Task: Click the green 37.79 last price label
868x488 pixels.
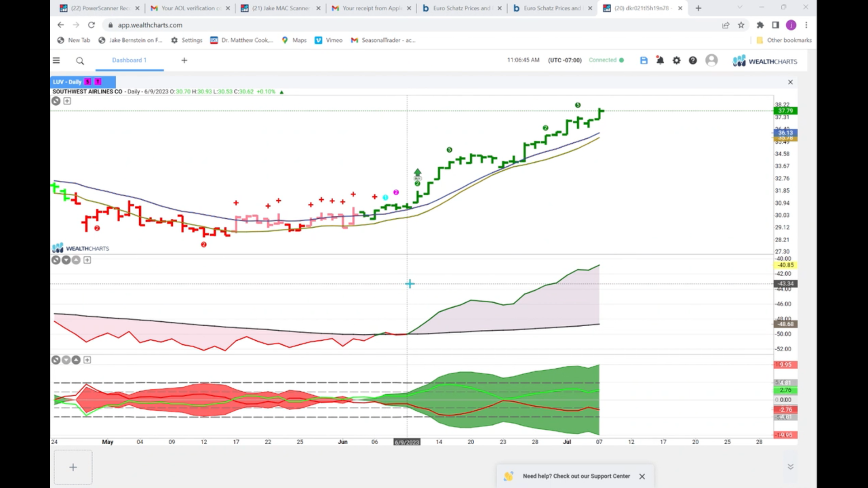Action: tap(785, 111)
